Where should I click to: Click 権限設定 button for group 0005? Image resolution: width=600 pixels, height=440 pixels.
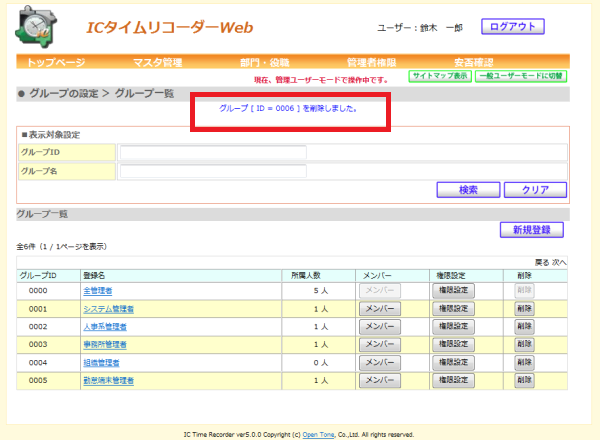coord(453,380)
